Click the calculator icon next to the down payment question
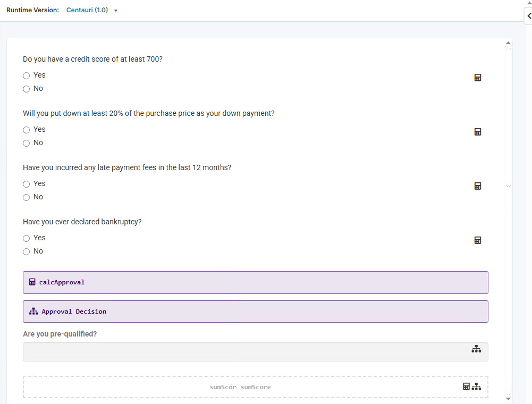Image resolution: width=532 pixels, height=404 pixels. [x=477, y=131]
